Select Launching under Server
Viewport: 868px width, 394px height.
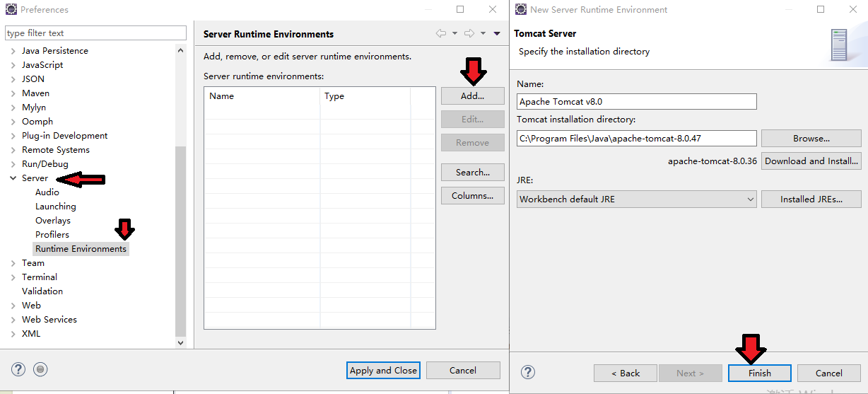click(x=56, y=207)
